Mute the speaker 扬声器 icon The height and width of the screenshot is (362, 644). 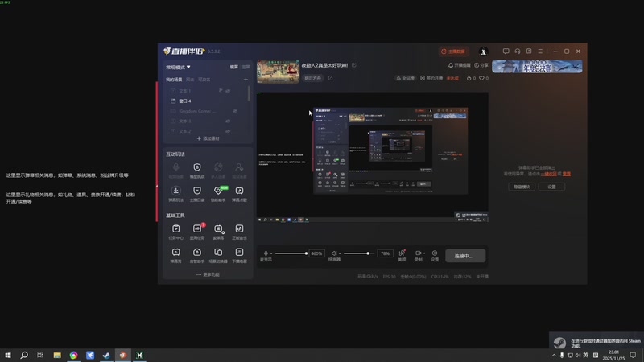click(334, 253)
